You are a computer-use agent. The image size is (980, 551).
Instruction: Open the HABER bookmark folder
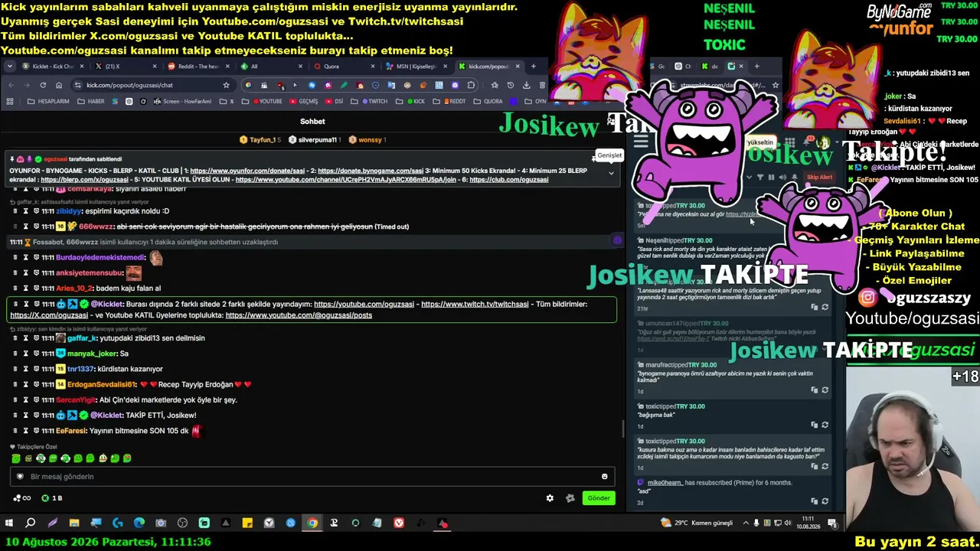pos(91,101)
